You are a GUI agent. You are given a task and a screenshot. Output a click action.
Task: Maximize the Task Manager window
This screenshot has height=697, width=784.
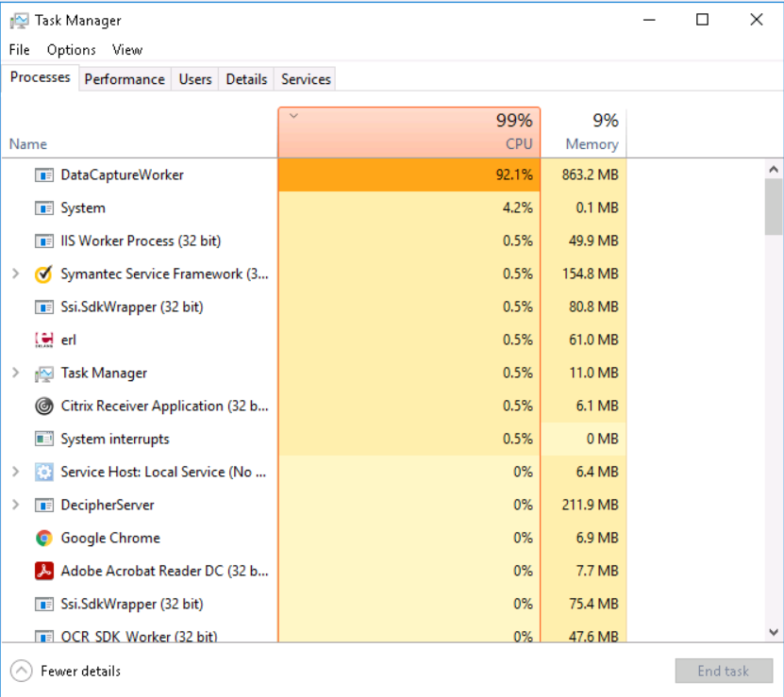coord(703,20)
